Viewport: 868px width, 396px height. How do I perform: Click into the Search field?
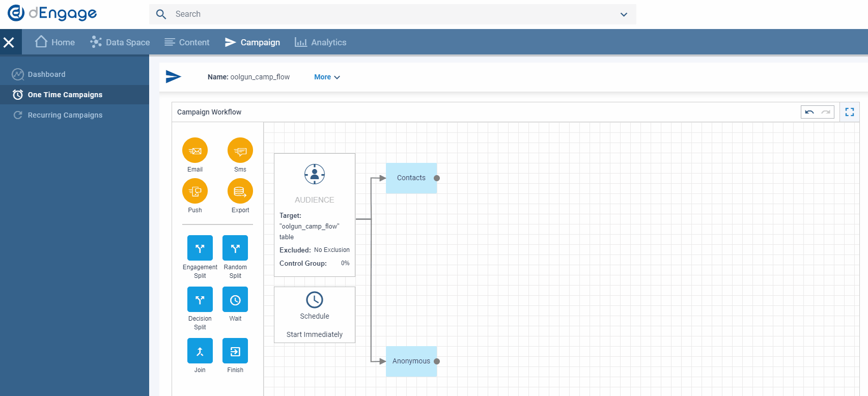(392, 14)
